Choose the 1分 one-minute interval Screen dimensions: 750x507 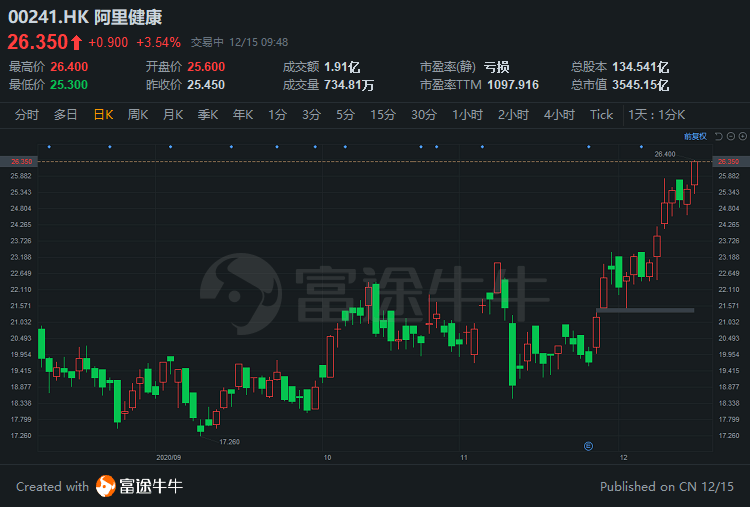(277, 115)
